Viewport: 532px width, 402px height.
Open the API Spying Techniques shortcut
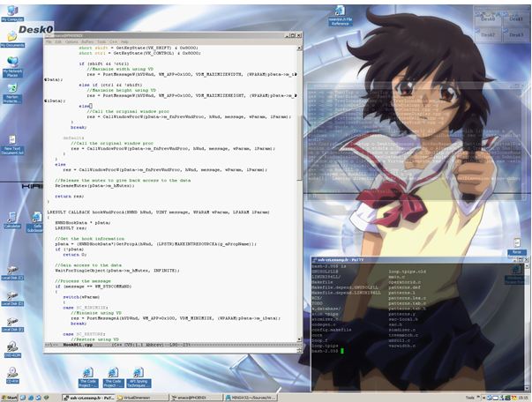tap(139, 377)
